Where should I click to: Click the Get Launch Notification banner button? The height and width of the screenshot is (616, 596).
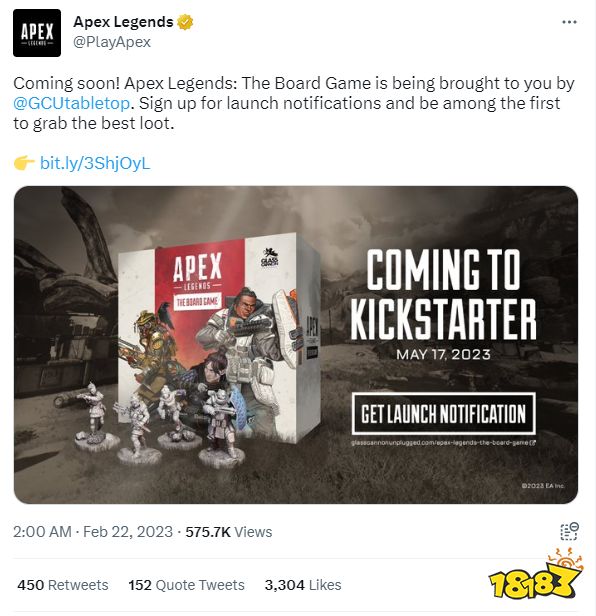tap(444, 414)
